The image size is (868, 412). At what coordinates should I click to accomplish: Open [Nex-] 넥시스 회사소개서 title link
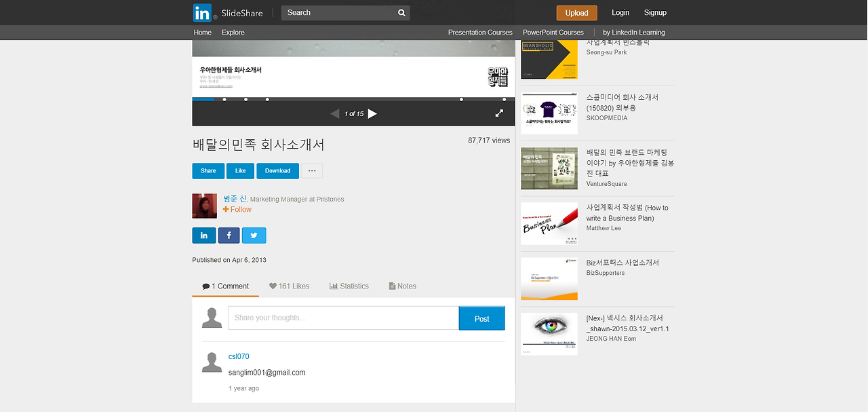click(x=628, y=323)
